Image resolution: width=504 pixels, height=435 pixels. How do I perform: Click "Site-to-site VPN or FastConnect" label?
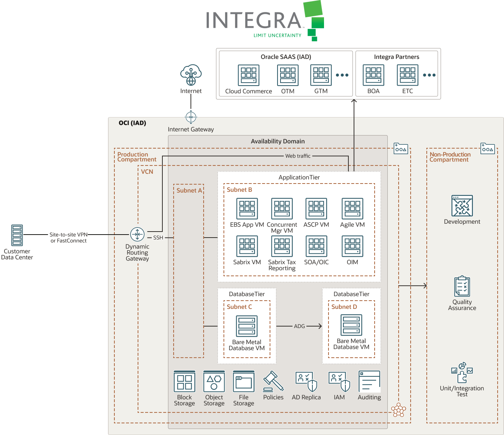69,238
